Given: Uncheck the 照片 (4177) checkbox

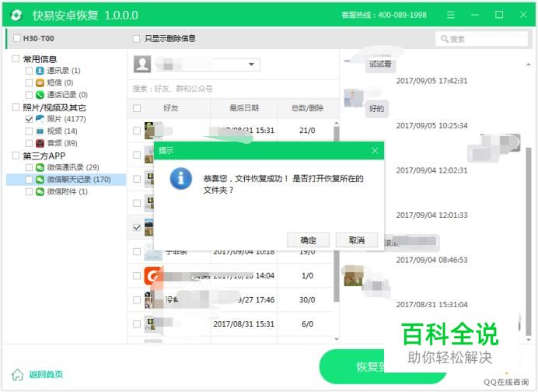Looking at the screenshot, I should 29,119.
